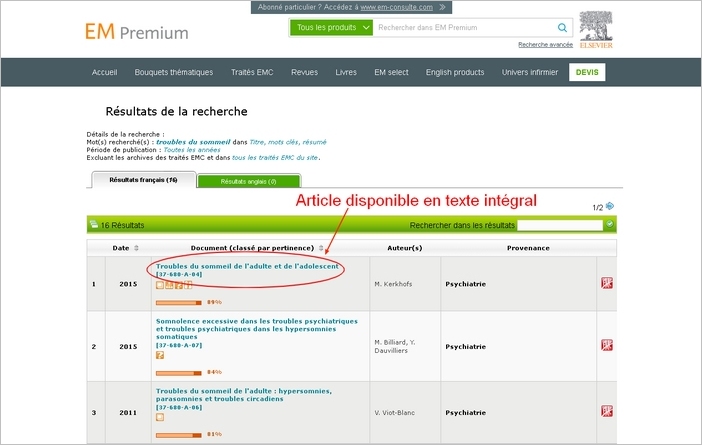Click author V. Viot-Blanc
This screenshot has height=445, width=702.
click(394, 412)
